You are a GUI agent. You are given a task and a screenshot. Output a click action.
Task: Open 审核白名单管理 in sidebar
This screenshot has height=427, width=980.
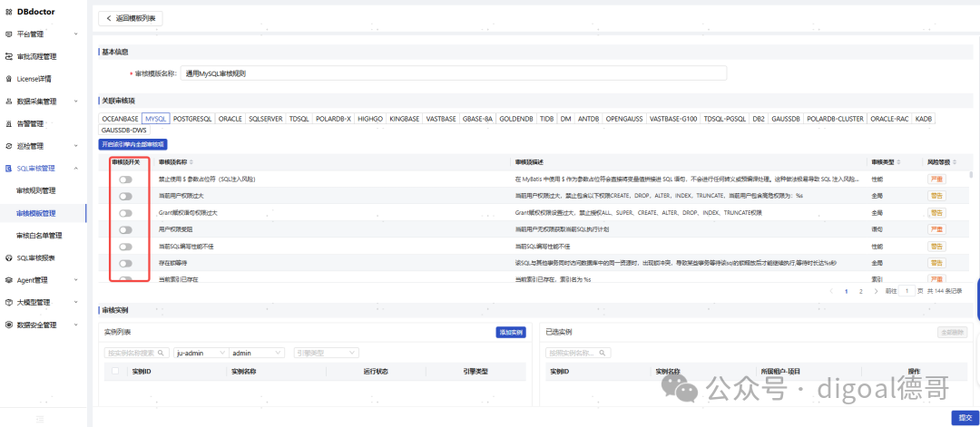click(x=39, y=236)
